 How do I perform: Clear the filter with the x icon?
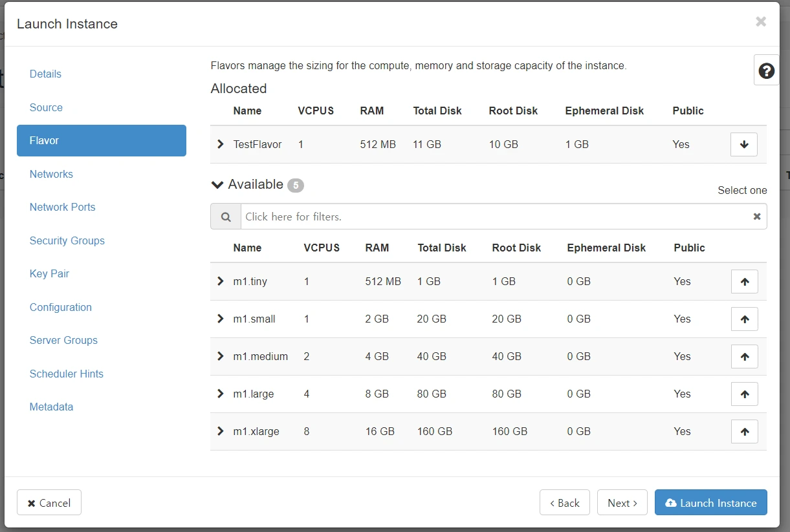coord(756,217)
